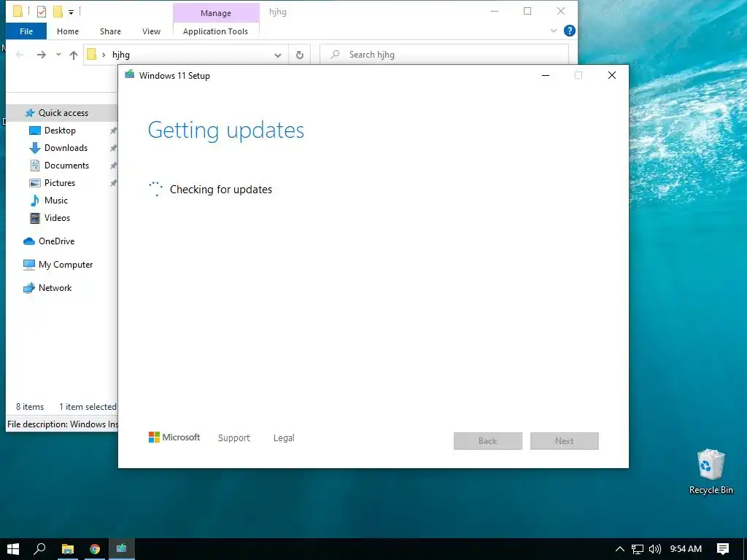Go back in File Explorer navigation
Viewport: 747px width, 560px height.
pos(20,55)
